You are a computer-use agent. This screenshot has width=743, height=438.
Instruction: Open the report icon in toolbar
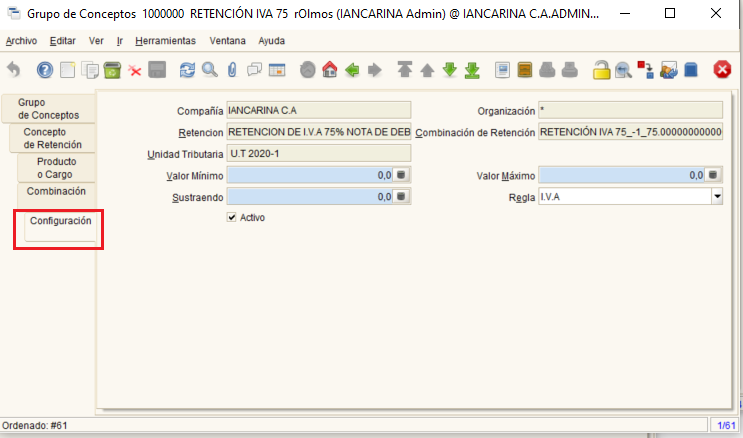(502, 70)
